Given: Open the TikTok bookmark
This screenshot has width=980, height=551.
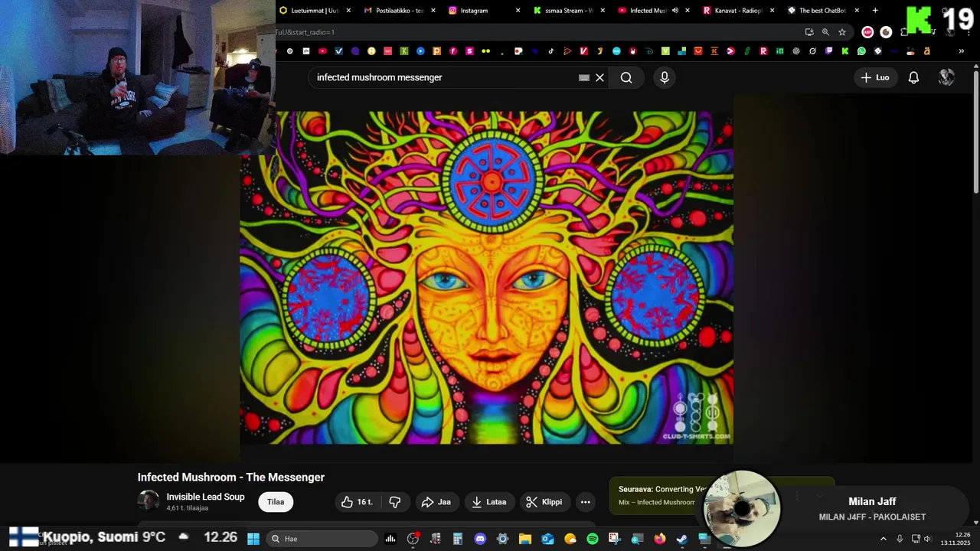Looking at the screenshot, I should point(551,51).
